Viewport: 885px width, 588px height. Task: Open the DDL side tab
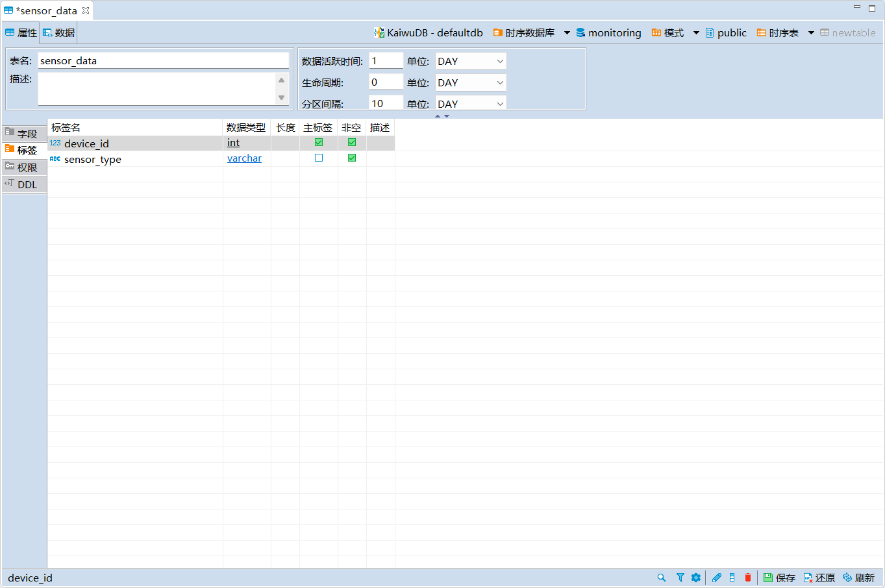[25, 184]
